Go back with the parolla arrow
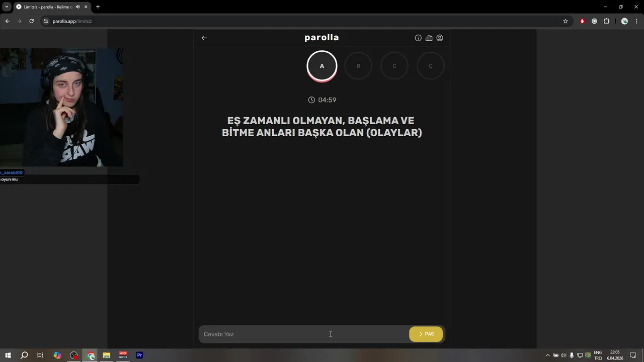 tap(204, 38)
